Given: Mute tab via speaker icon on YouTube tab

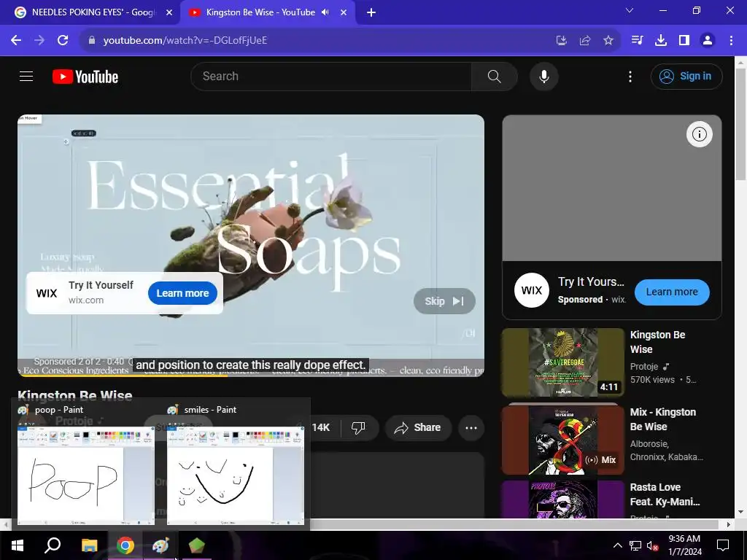Looking at the screenshot, I should coord(325,12).
